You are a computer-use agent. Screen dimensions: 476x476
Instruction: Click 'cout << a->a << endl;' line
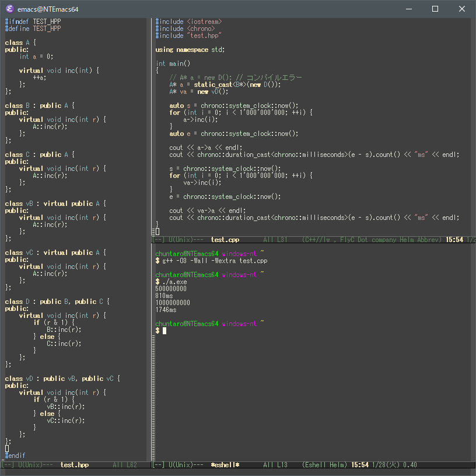tap(206, 148)
